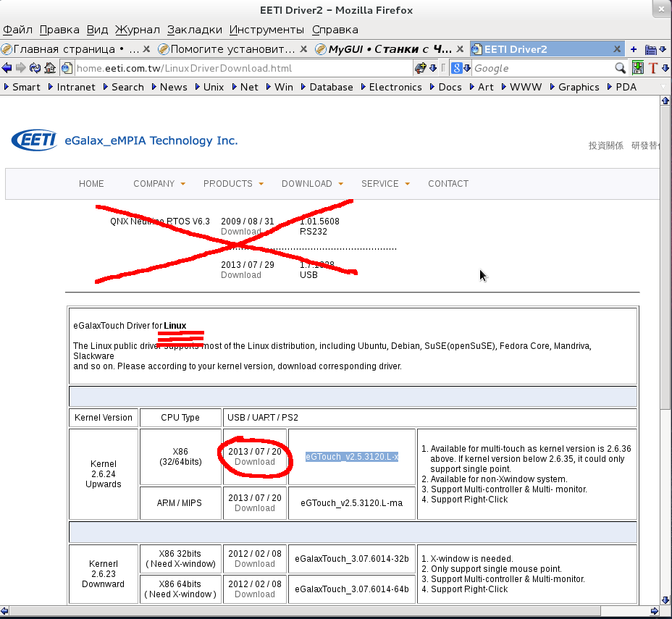Screen dimensions: 672x619
Task: Open the Закладки menu
Action: (195, 30)
